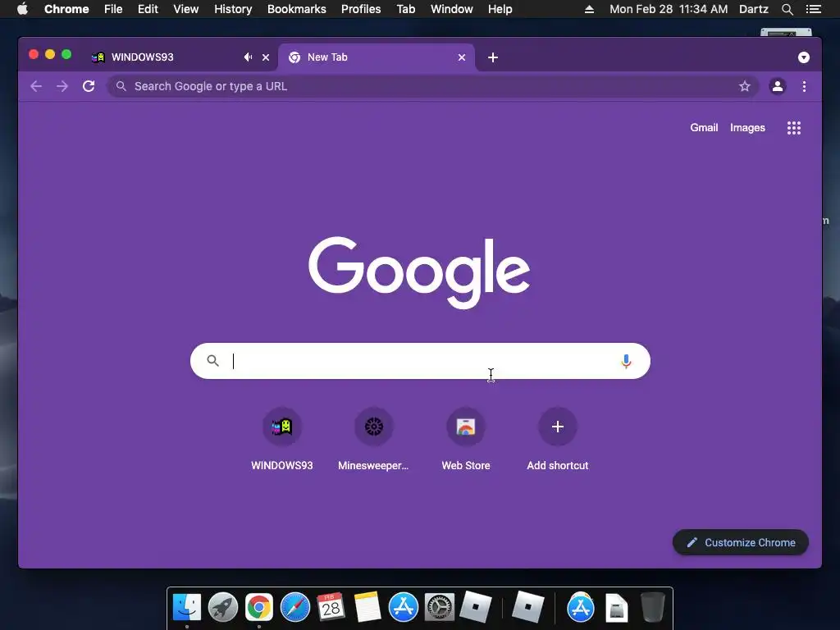Open the Tab menu

[x=405, y=9]
